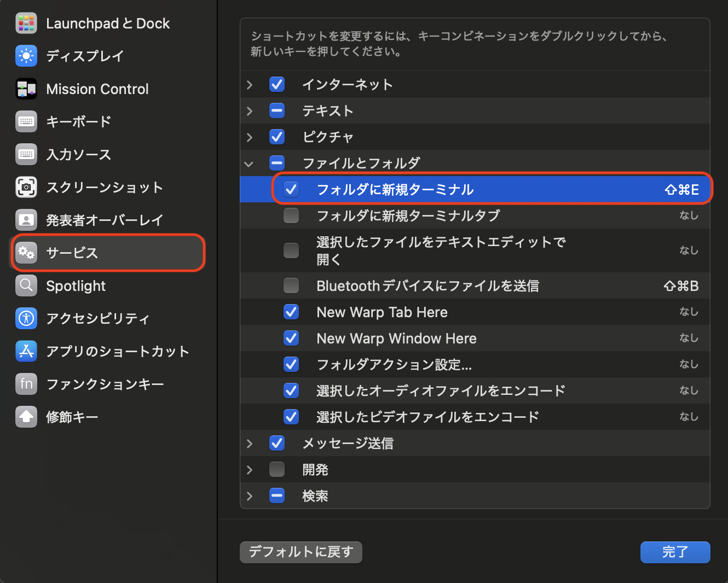Open the 検索 services section
The height and width of the screenshot is (583, 728).
[250, 495]
